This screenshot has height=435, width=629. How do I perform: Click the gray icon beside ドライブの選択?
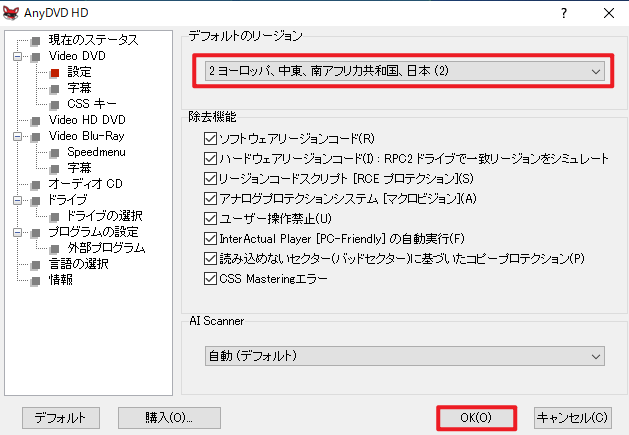point(55,217)
